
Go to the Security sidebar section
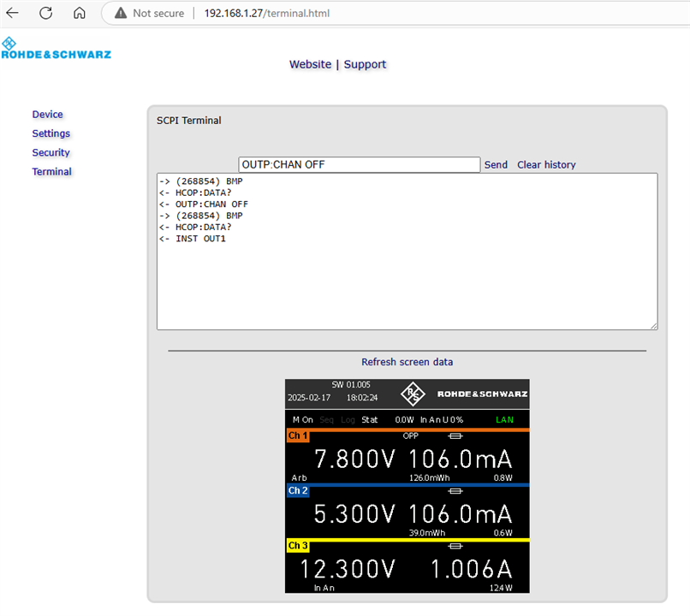pos(51,152)
